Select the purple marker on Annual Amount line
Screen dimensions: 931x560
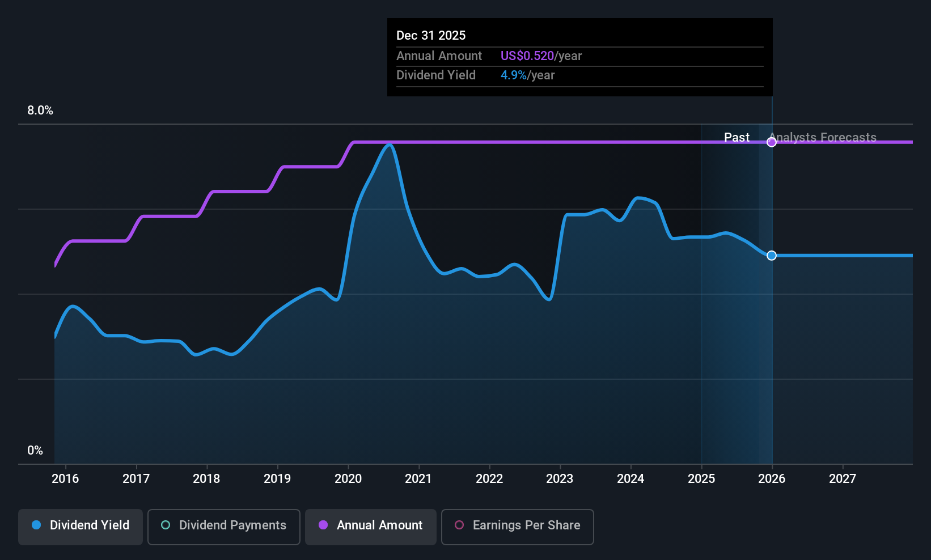point(771,142)
